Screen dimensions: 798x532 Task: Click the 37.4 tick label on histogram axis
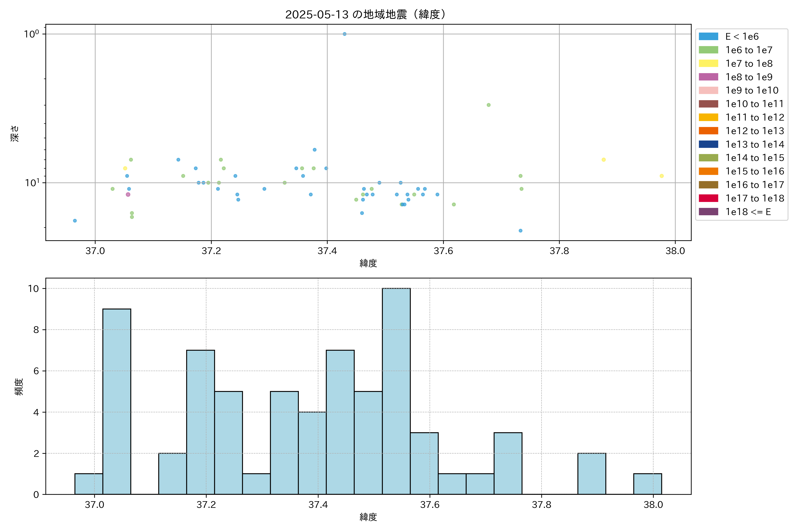click(x=318, y=505)
